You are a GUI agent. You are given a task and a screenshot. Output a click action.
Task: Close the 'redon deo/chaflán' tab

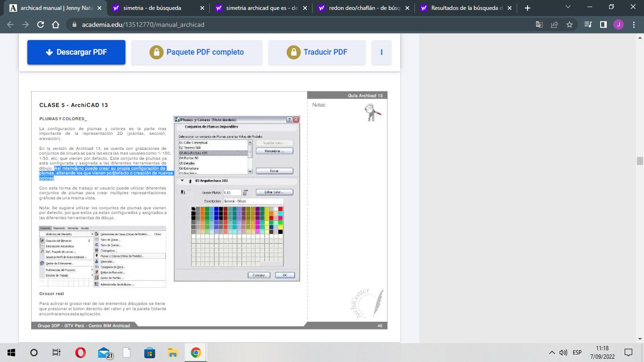point(408,8)
